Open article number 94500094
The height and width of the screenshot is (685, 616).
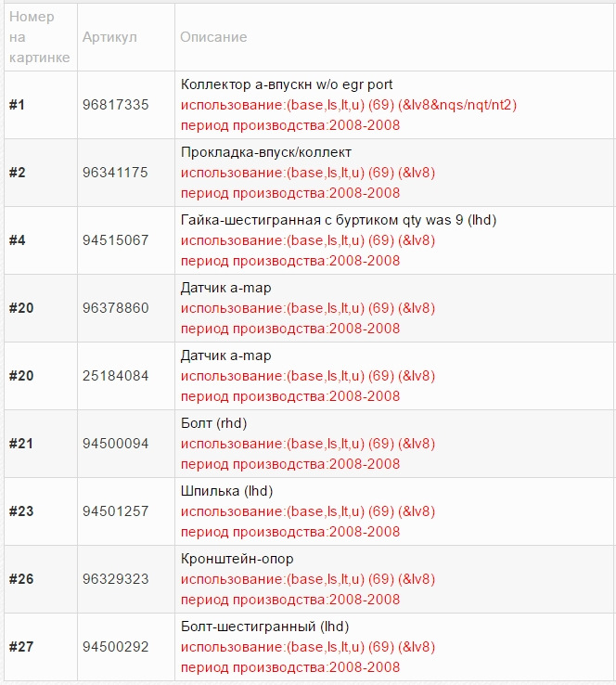tap(115, 444)
